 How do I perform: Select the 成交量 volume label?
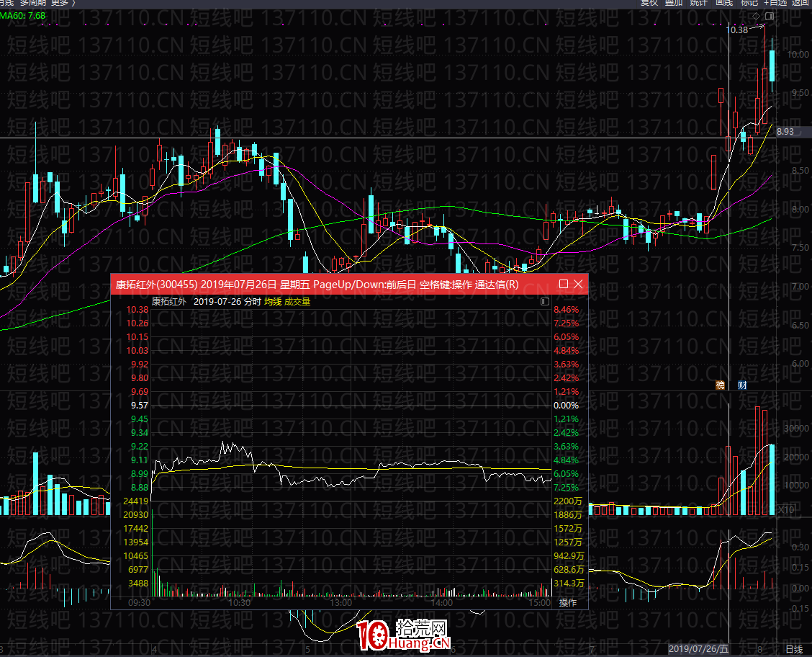tap(297, 302)
